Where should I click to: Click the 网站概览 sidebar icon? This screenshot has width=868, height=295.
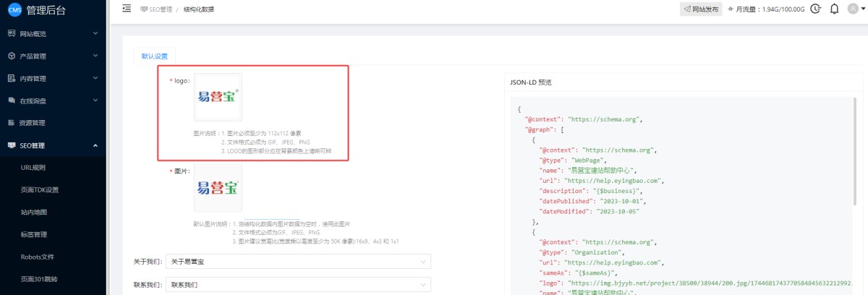(12, 33)
